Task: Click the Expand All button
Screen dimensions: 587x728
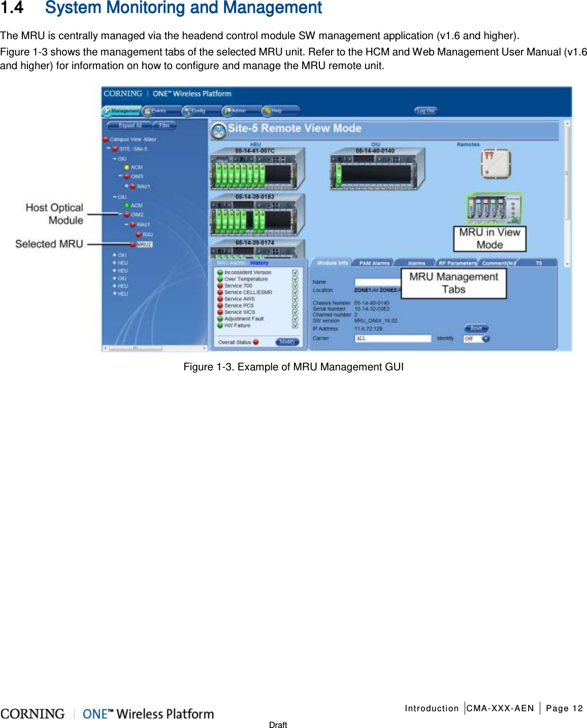Action: (x=130, y=125)
